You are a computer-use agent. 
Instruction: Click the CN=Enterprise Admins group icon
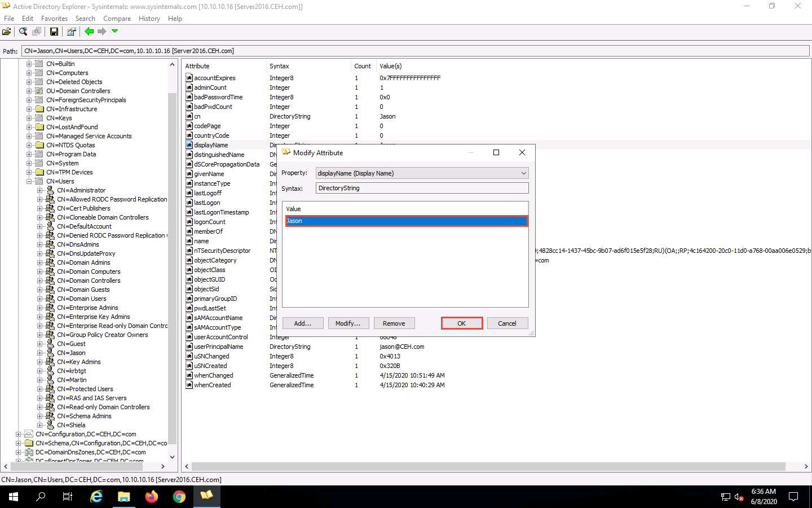tap(50, 308)
